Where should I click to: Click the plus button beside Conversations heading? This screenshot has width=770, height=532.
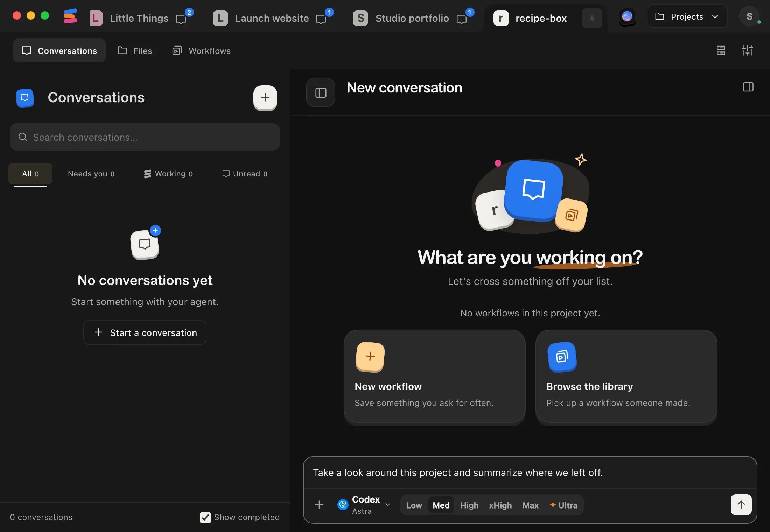click(265, 97)
